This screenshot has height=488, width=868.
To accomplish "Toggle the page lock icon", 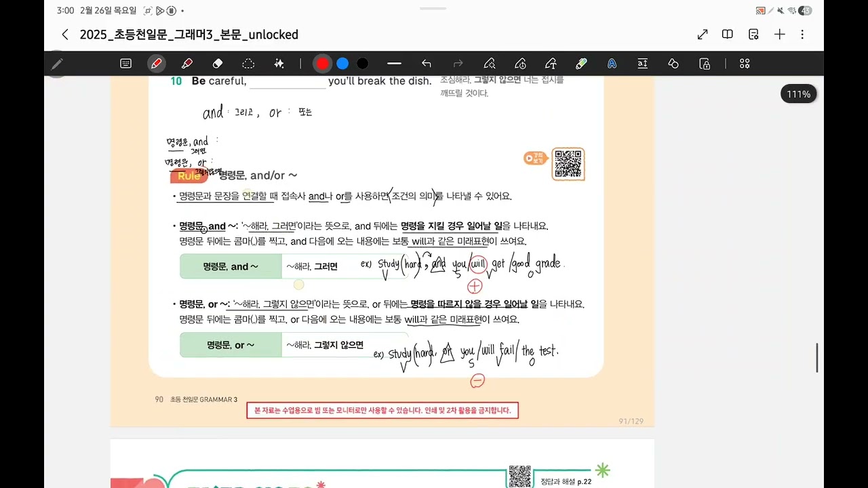I will coord(705,63).
